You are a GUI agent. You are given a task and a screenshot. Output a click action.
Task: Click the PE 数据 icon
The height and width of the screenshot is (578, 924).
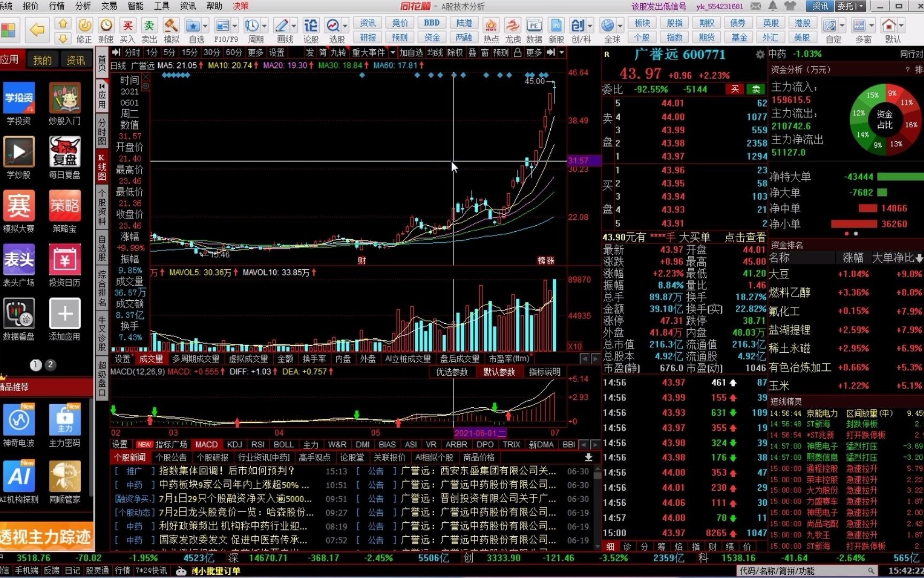tap(534, 31)
